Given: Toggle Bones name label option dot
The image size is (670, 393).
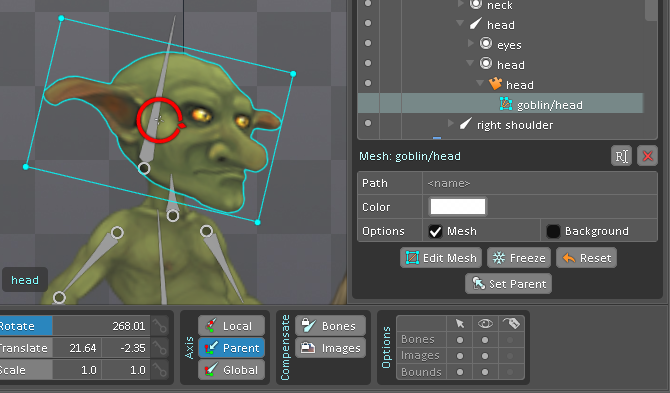Looking at the screenshot, I should pyautogui.click(x=510, y=340).
